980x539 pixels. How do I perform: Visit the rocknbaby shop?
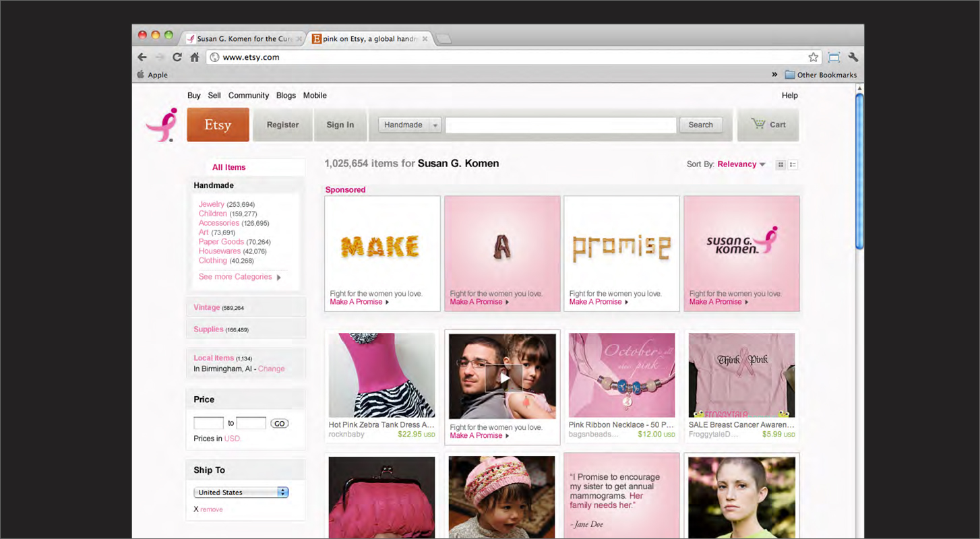(x=346, y=435)
